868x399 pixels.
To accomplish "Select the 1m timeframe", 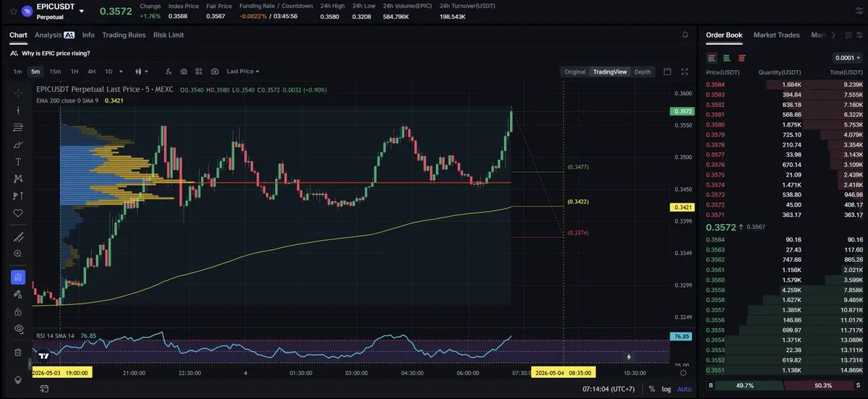I will 17,72.
